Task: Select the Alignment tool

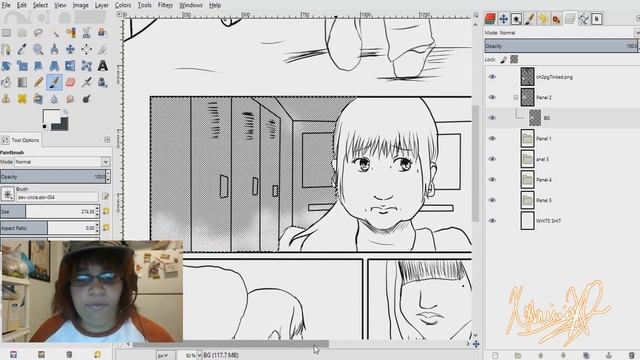Action: point(87,49)
